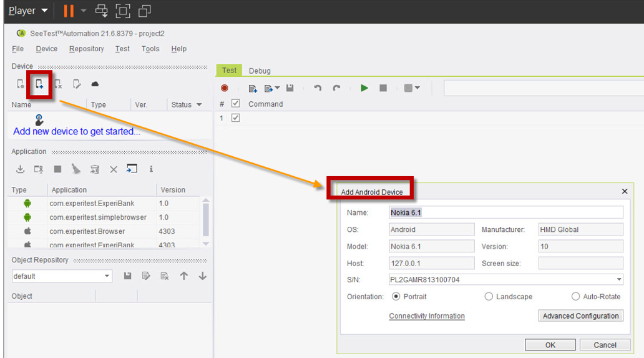Open the Test menu
This screenshot has height=358, width=644.
(x=122, y=49)
